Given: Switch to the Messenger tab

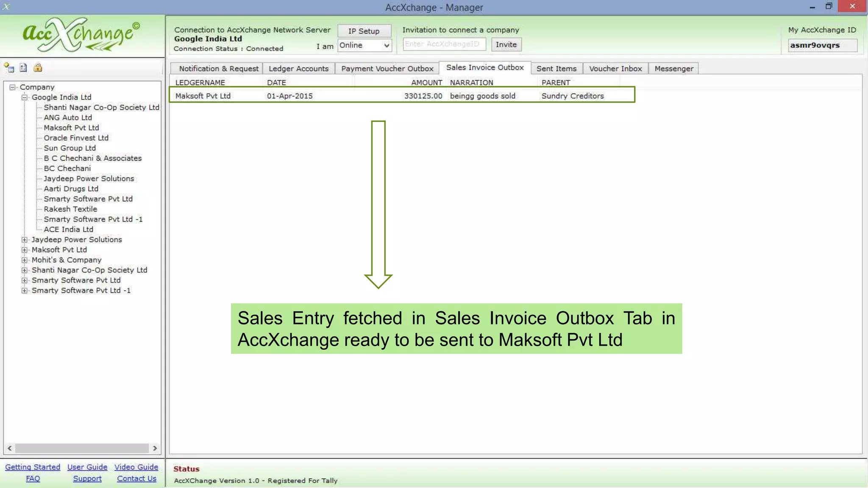Looking at the screenshot, I should pyautogui.click(x=674, y=69).
